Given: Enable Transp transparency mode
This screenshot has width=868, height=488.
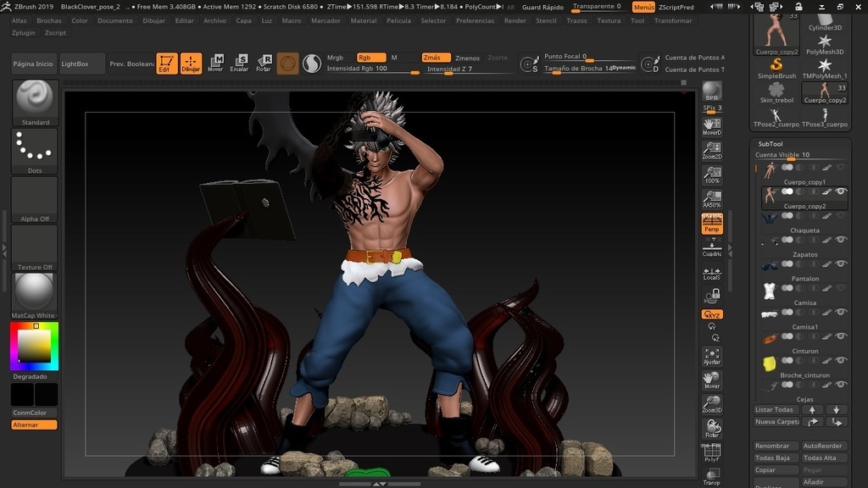Looking at the screenshot, I should pos(712,477).
